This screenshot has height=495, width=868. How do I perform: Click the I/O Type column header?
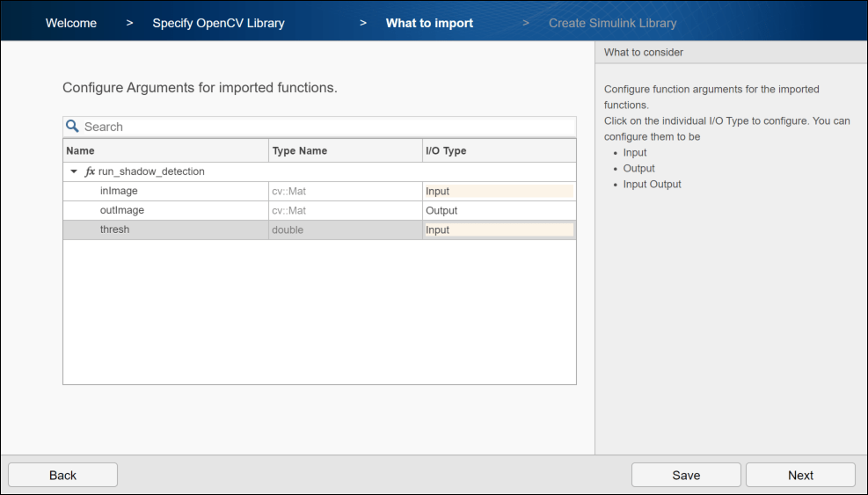pyautogui.click(x=499, y=150)
